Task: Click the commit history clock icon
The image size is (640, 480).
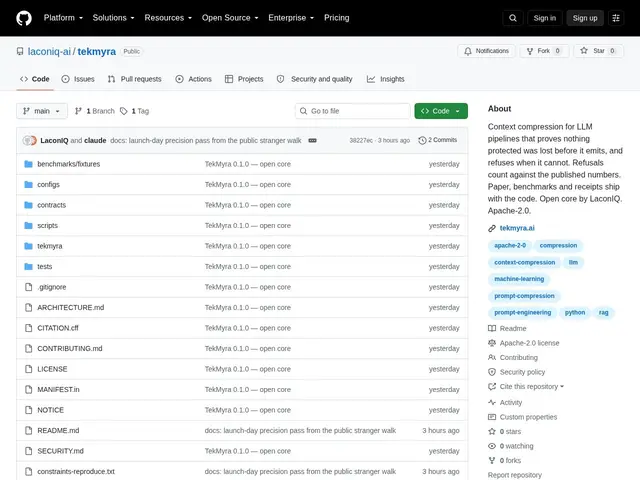Action: (422, 140)
